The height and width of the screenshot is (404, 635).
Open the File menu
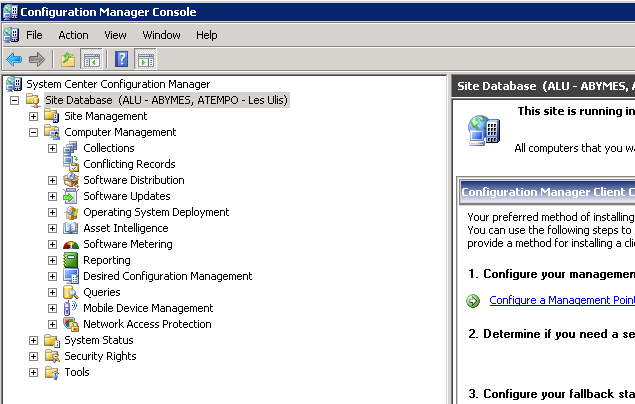click(34, 35)
